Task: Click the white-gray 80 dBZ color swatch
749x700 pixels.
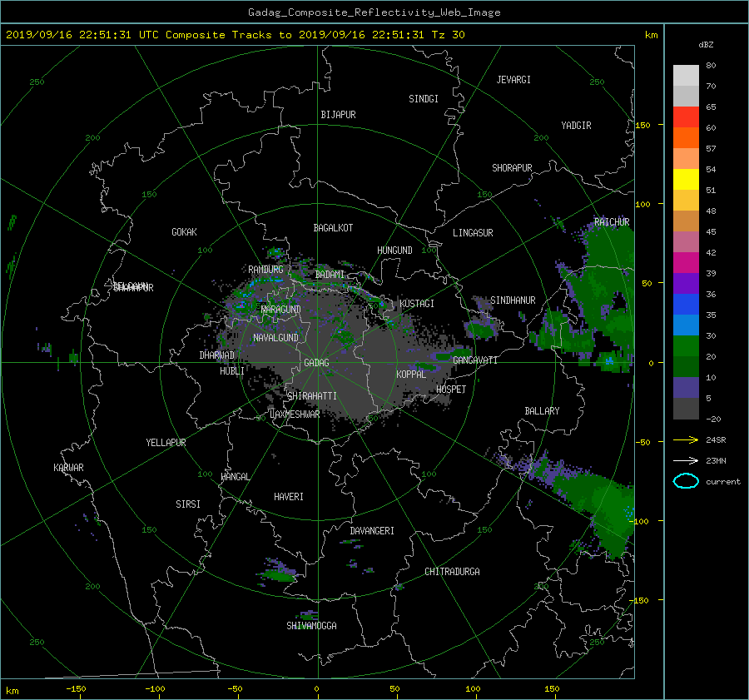Action: [686, 75]
